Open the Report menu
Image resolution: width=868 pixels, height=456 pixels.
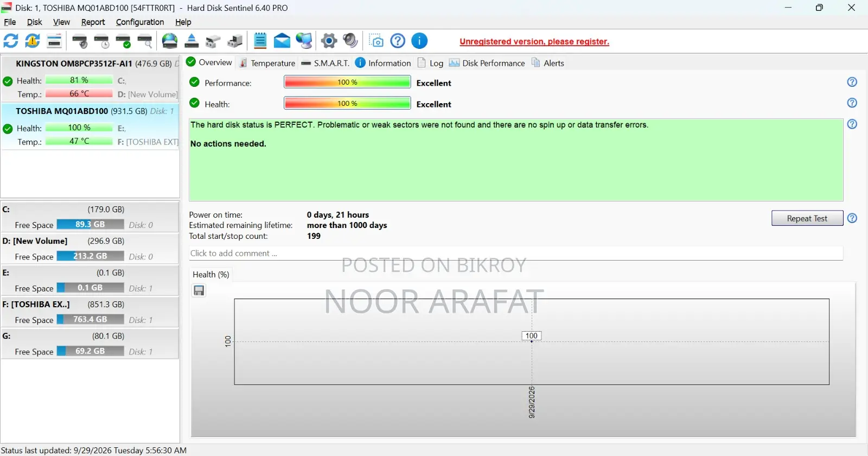tap(93, 22)
